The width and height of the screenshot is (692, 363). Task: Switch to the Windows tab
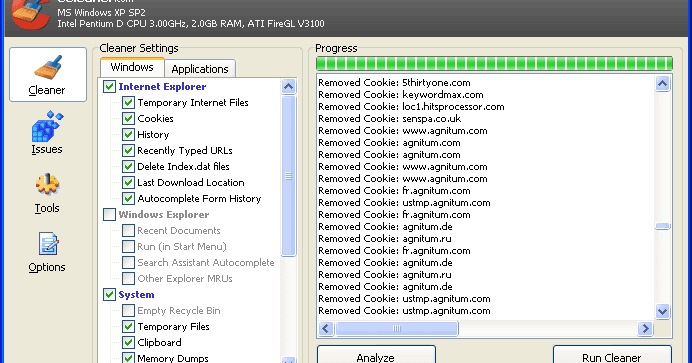click(132, 67)
